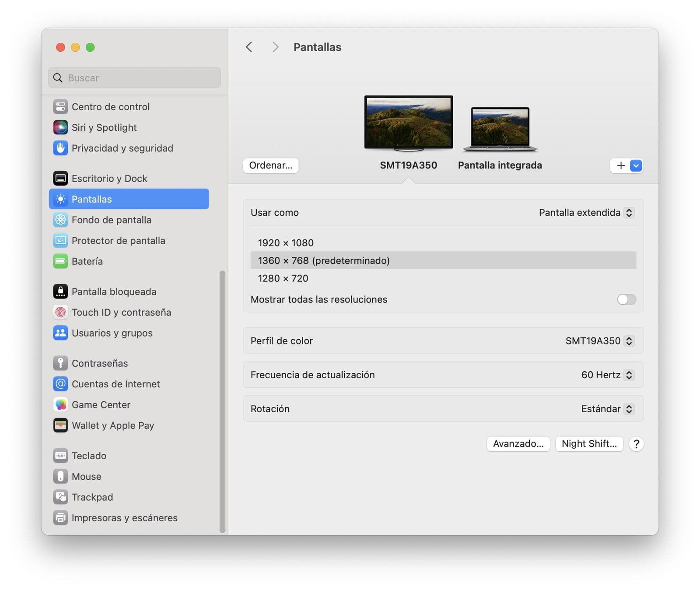Click Cuentas de Internet @ icon
700x590 pixels.
pos(60,384)
